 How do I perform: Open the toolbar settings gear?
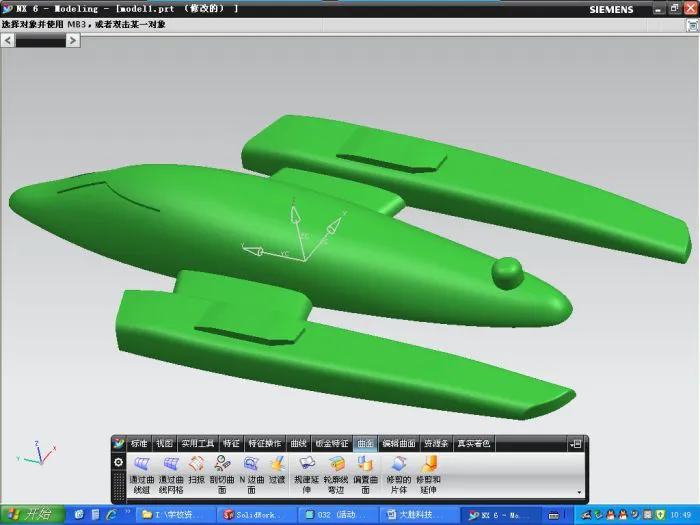119,462
